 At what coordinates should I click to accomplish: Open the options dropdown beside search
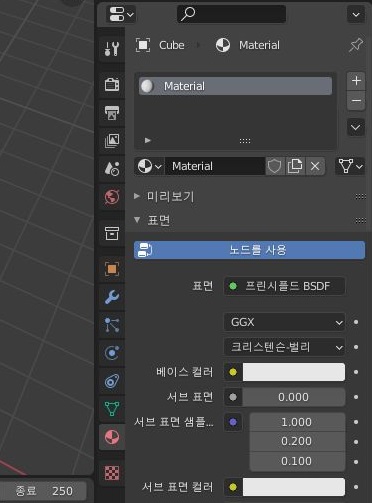pyautogui.click(x=356, y=14)
